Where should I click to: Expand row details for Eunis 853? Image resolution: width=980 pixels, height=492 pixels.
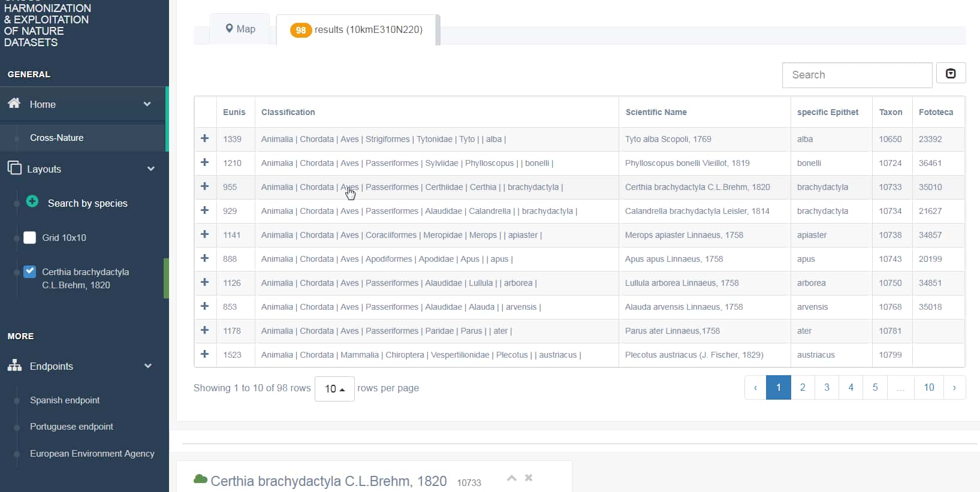point(205,306)
